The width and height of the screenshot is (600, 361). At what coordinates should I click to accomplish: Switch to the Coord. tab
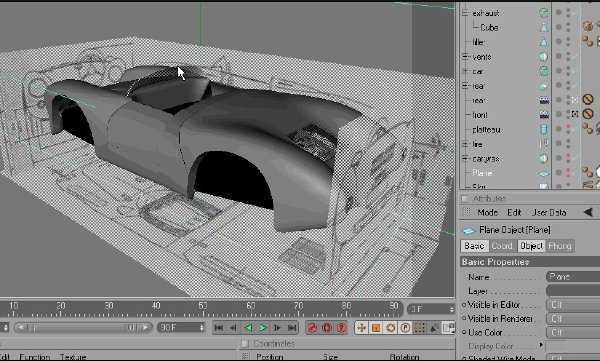[502, 246]
